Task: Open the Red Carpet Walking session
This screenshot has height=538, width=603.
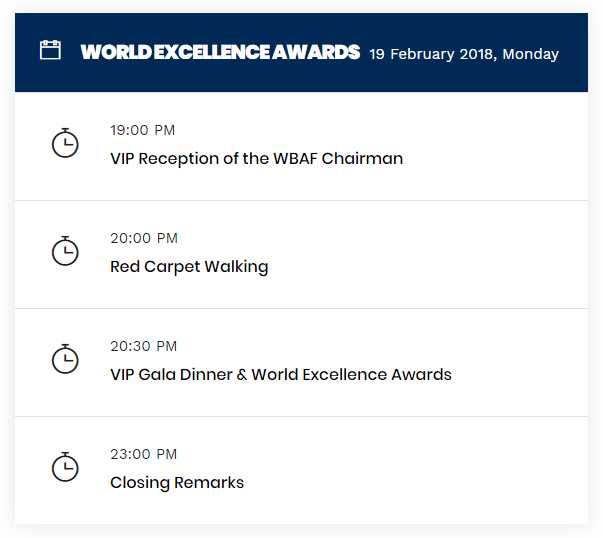Action: (x=189, y=267)
